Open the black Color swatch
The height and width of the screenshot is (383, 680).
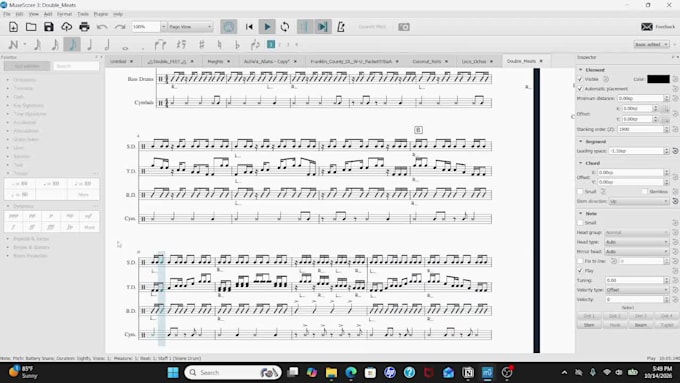pyautogui.click(x=658, y=79)
